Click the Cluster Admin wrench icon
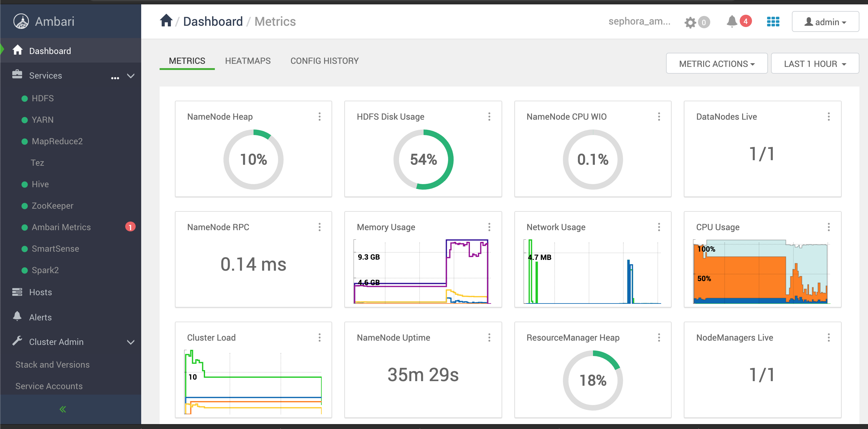The image size is (868, 429). [17, 341]
